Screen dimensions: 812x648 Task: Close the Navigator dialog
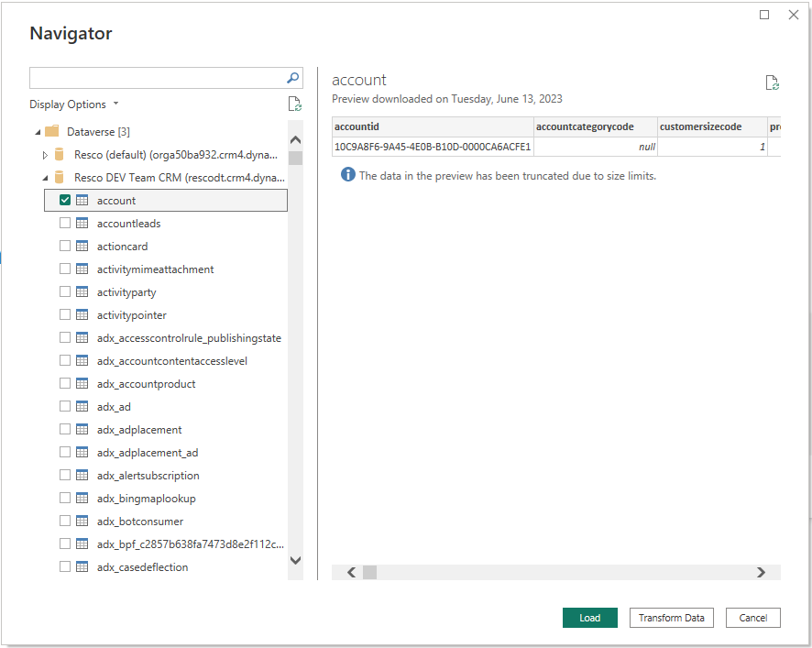[x=794, y=15]
